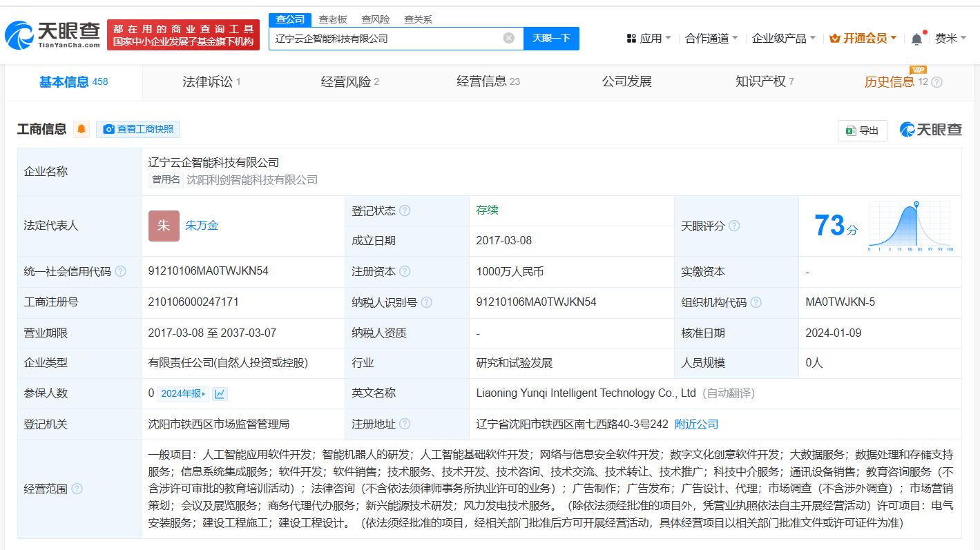
Task: Click the 天眼一下 search button
Action: (x=551, y=38)
